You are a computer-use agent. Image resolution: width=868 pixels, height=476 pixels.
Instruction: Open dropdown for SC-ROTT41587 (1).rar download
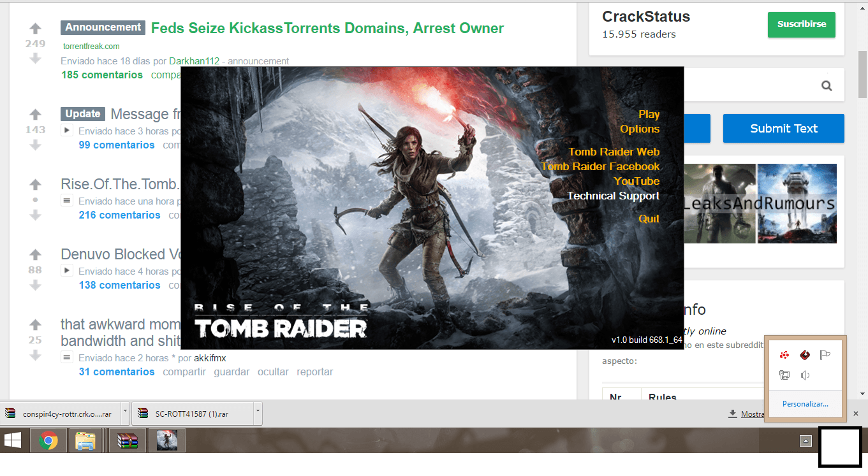coord(258,414)
